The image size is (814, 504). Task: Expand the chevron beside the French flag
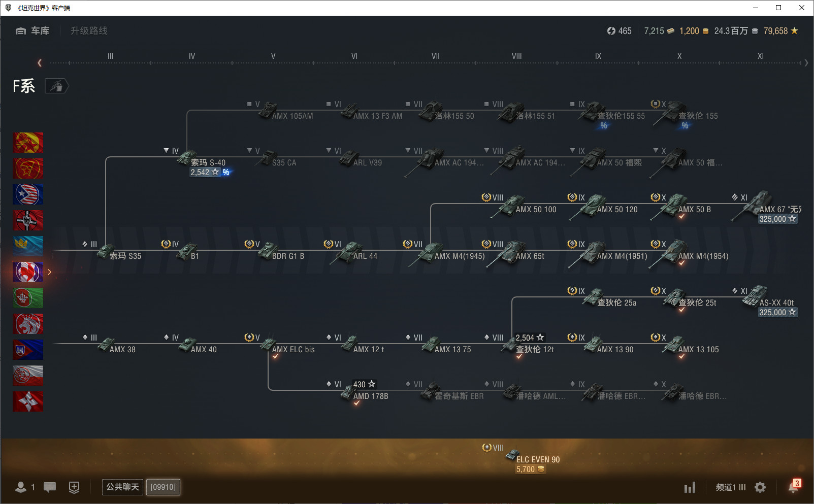click(49, 272)
